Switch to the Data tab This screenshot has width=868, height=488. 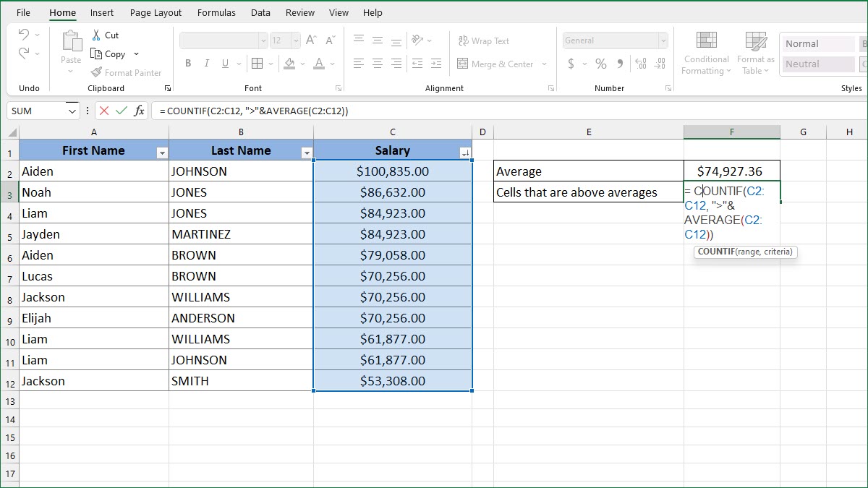260,12
